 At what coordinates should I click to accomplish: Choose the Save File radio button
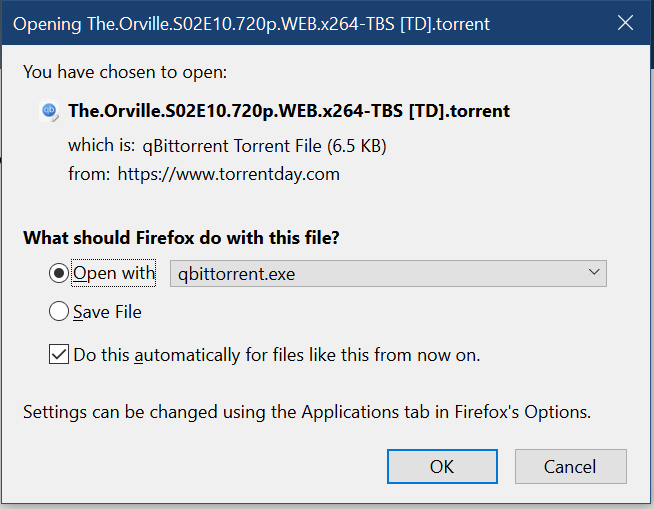pyautogui.click(x=59, y=312)
